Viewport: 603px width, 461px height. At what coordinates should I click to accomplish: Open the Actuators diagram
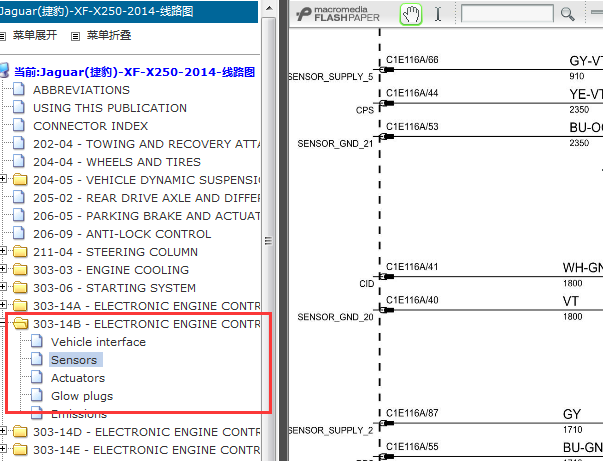[x=78, y=378]
